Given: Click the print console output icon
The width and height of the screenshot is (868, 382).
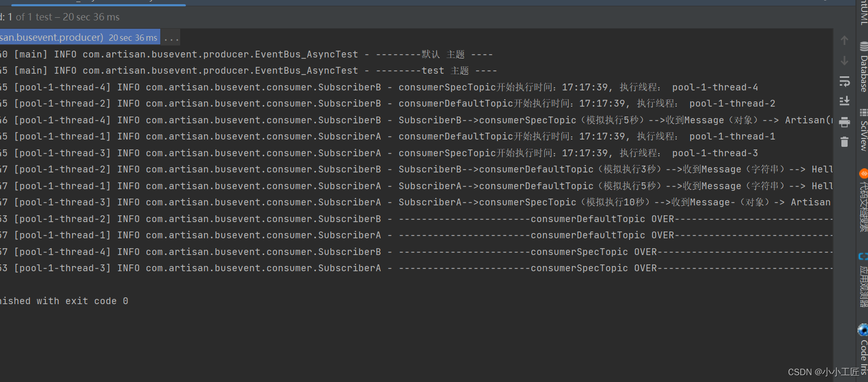Looking at the screenshot, I should coord(844,122).
